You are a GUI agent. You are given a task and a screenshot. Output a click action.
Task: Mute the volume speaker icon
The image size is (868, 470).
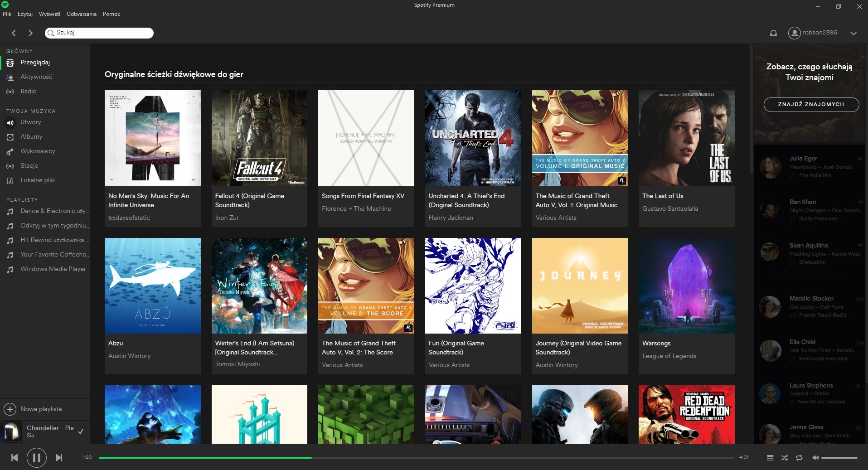coord(815,458)
